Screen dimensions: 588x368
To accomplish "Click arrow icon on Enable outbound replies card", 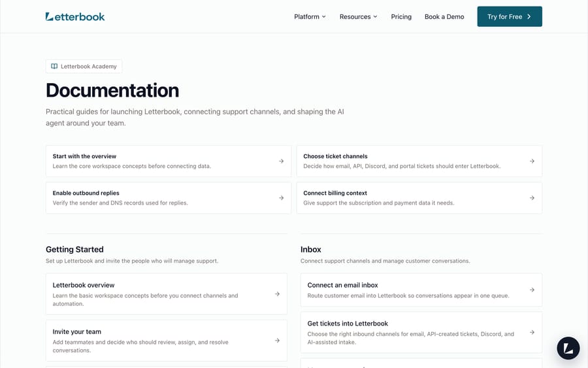I will (x=281, y=197).
